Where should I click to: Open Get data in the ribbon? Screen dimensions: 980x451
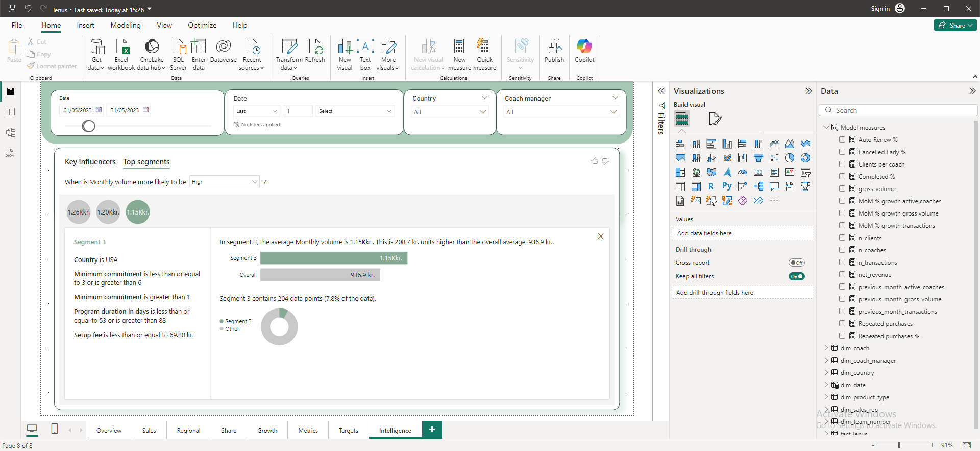96,55
